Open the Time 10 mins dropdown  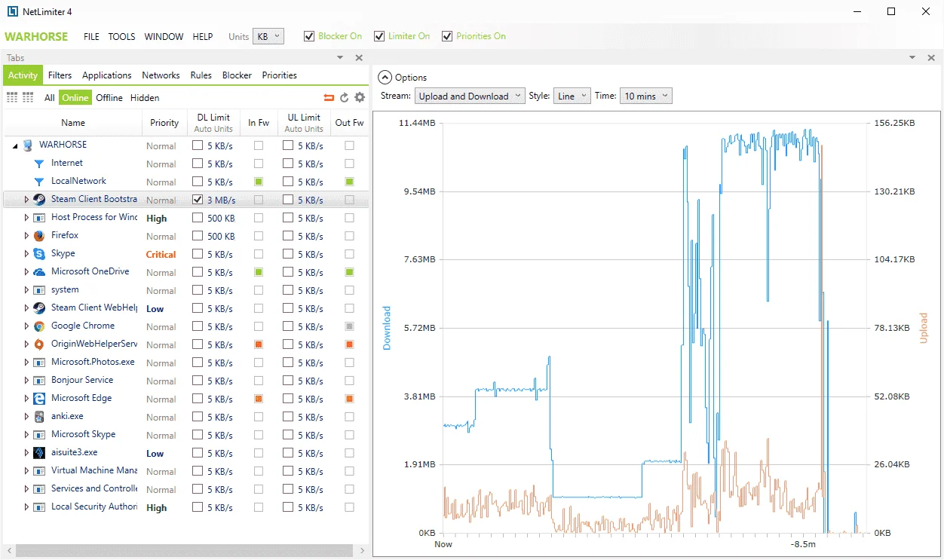click(x=645, y=96)
